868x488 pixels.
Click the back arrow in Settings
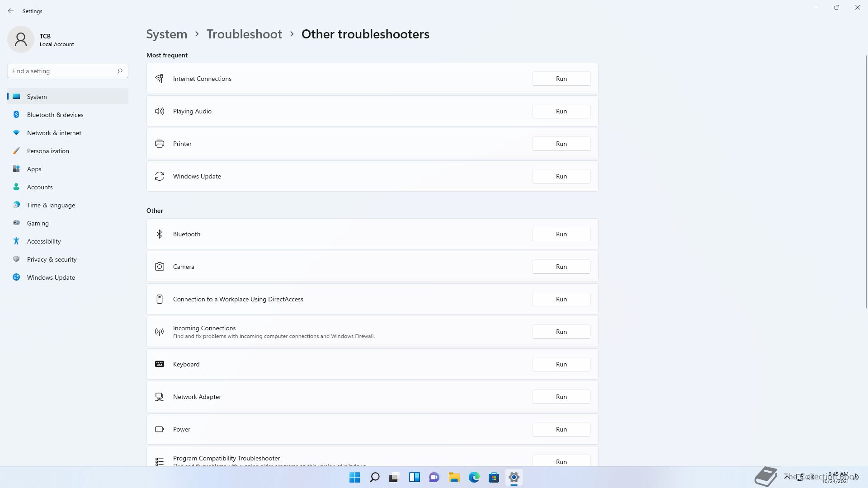pos(11,11)
